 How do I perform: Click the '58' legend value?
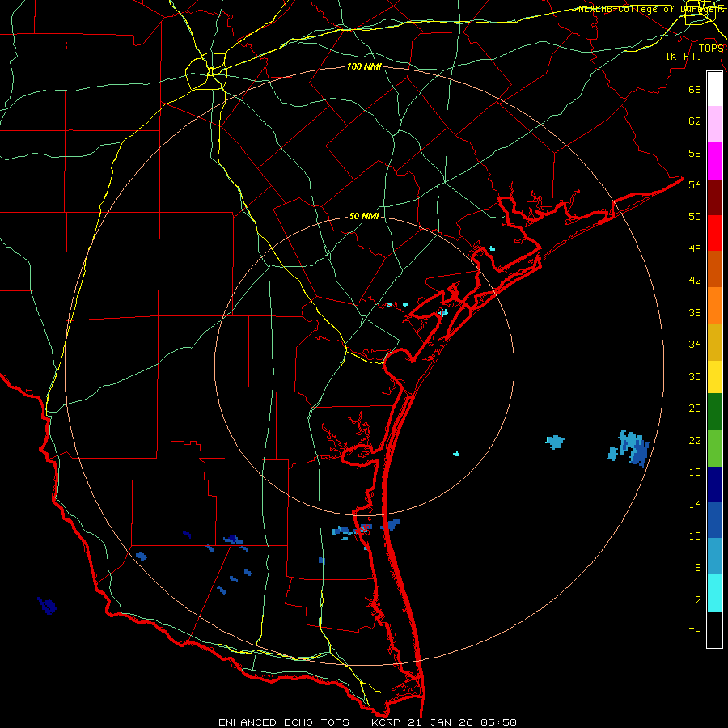coord(695,153)
